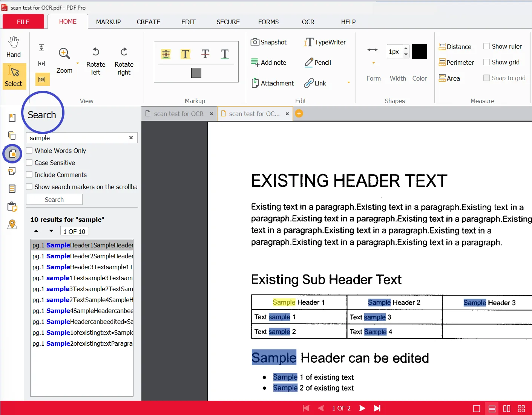Select the Perimeter measure tool
532x415 pixels.
456,63
